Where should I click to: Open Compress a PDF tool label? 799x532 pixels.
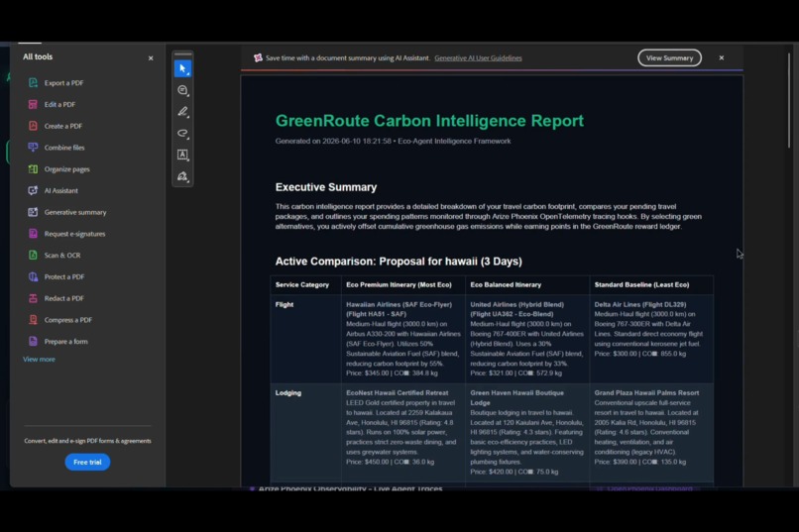pyautogui.click(x=67, y=320)
